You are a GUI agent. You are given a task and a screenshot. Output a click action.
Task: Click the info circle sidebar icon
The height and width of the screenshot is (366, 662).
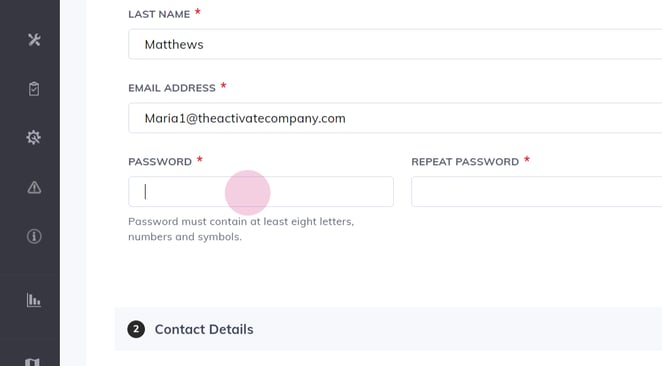click(34, 236)
